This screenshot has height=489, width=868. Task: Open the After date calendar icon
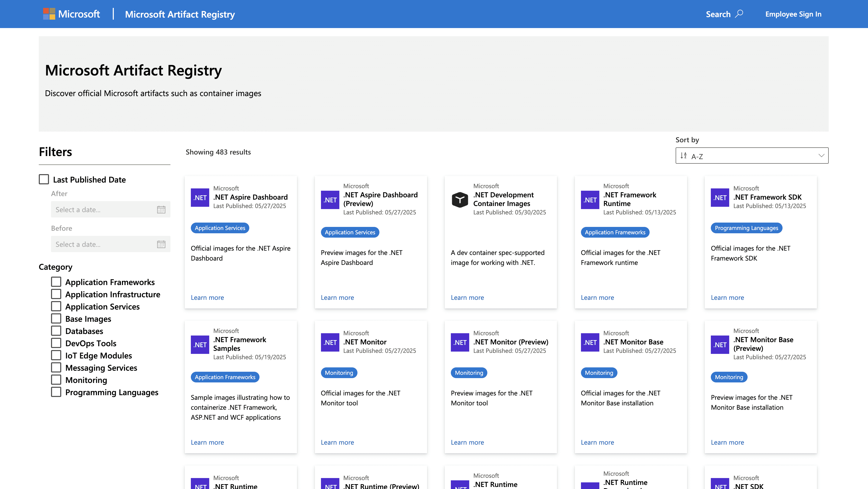[x=161, y=210]
